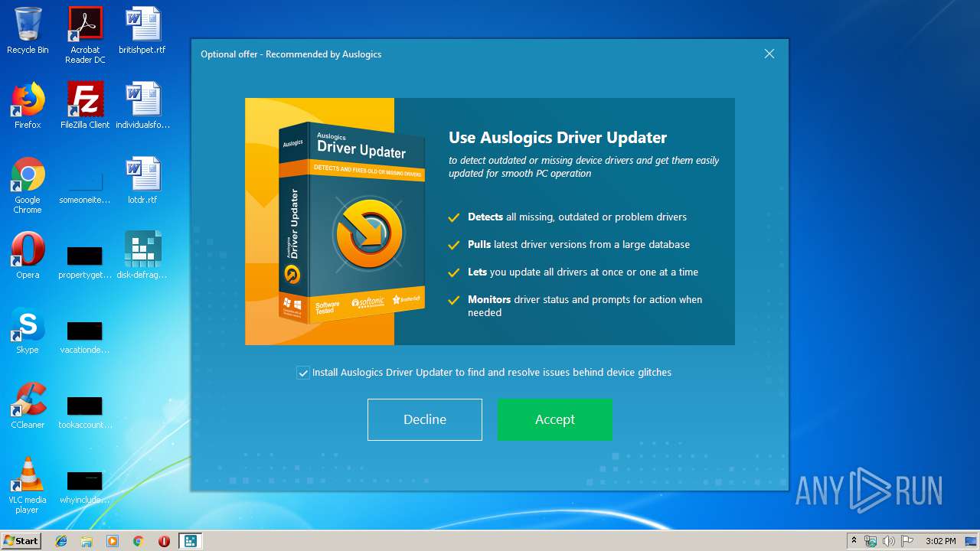Open the CCleaner desktop shortcut
The width and height of the screenshot is (980, 551).
(28, 406)
